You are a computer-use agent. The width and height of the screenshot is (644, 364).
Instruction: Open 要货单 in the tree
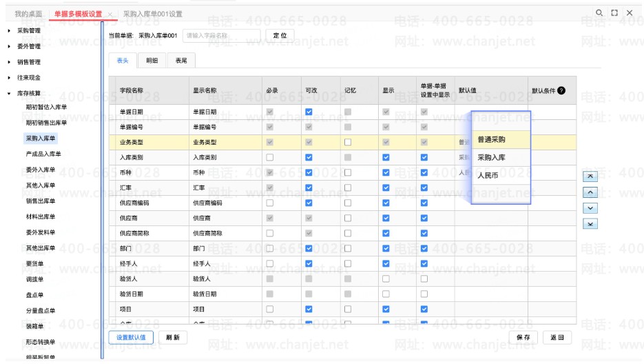tap(35, 263)
